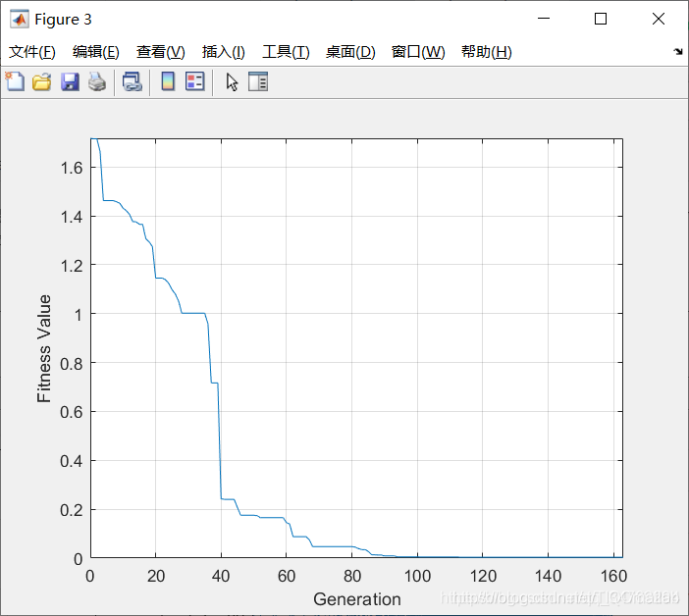This screenshot has height=616, width=689.
Task: Click the x-axis tick label 20
Action: [155, 576]
